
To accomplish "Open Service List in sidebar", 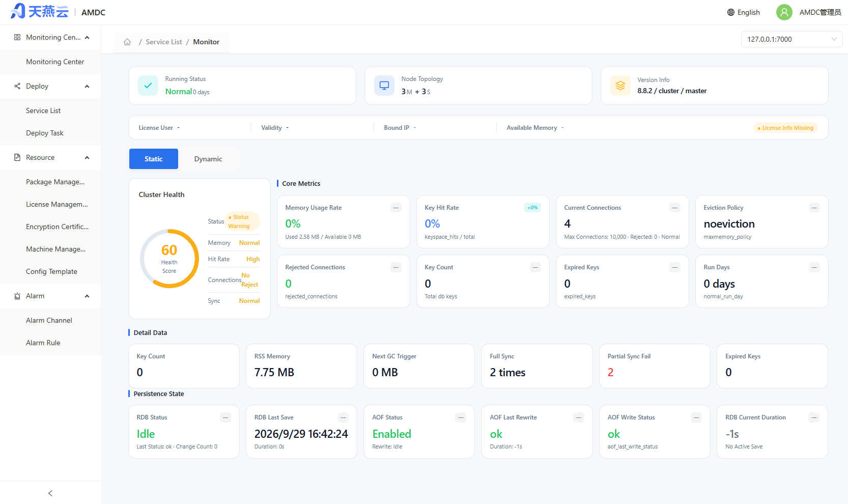I will pos(50,110).
